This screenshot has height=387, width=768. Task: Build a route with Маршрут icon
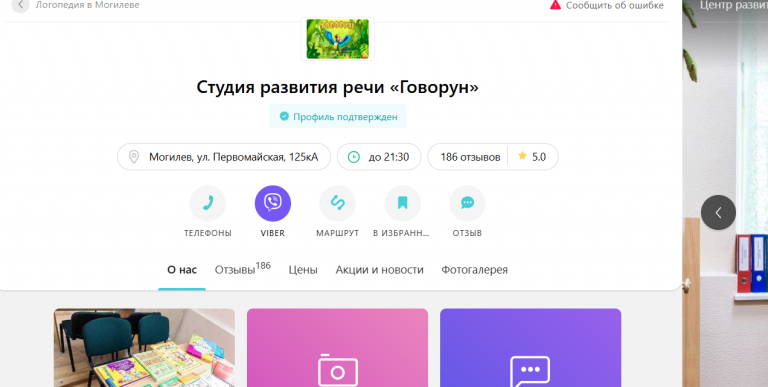click(x=337, y=203)
